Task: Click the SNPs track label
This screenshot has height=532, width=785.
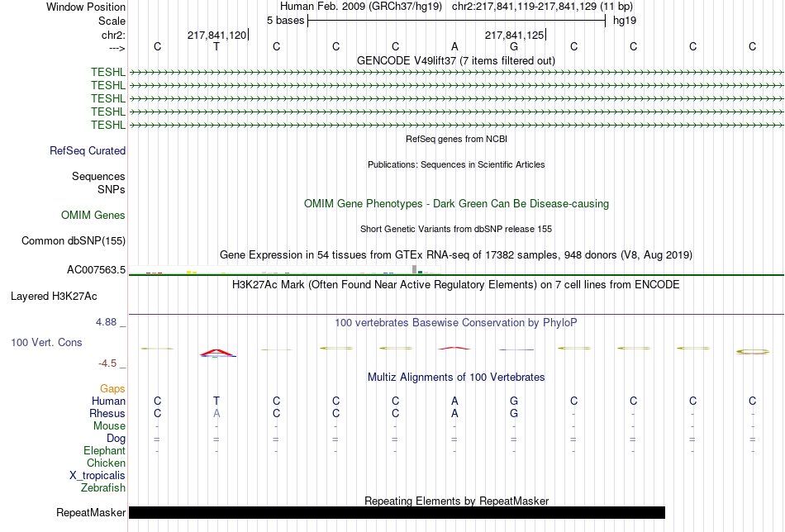Action: 112,189
